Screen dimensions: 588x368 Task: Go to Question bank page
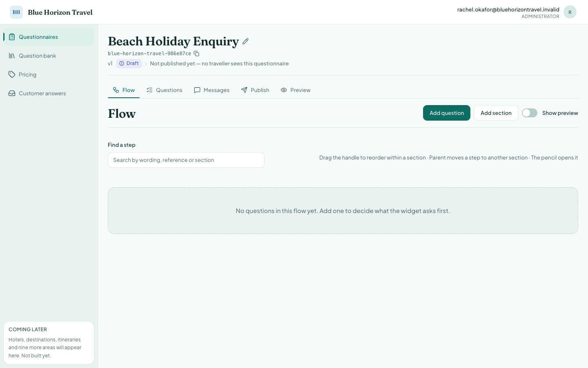49,56
